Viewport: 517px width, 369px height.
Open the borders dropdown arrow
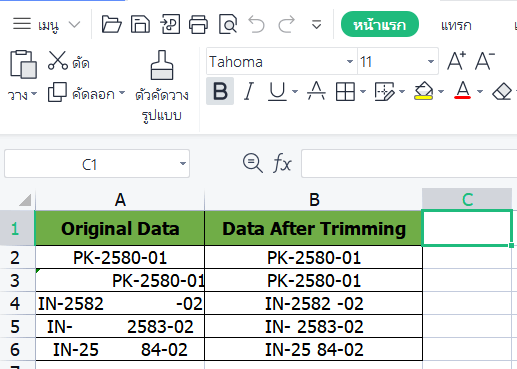[x=363, y=91]
